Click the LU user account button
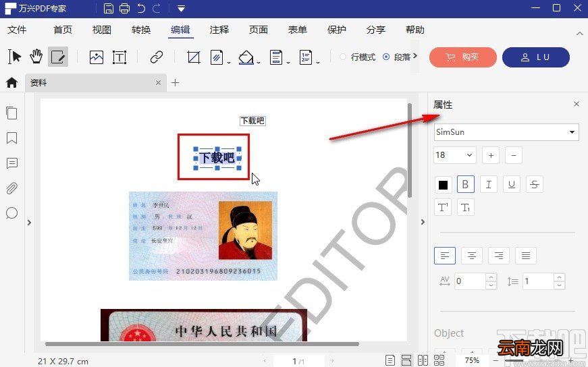Screen dimensions: 588x367 click(535, 57)
